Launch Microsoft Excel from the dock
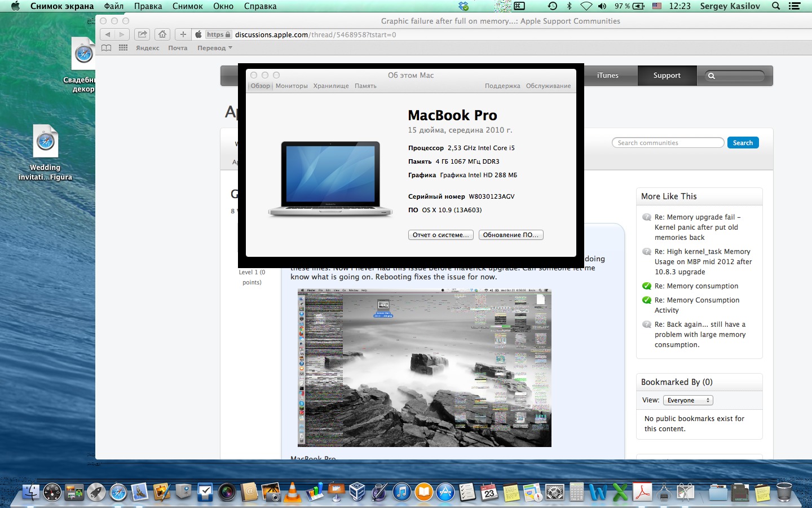 click(x=620, y=492)
